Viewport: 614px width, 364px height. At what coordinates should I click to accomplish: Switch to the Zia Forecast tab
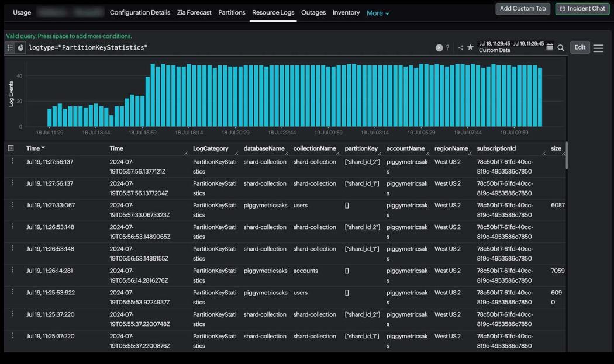(x=194, y=12)
